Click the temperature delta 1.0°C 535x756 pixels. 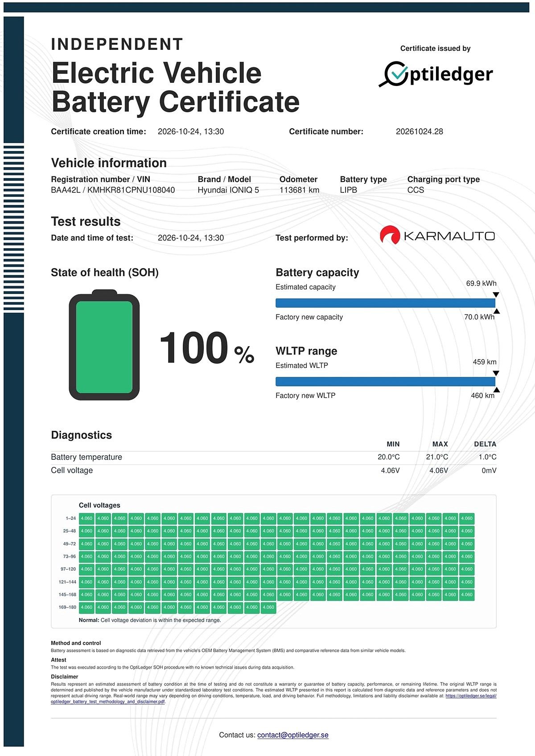[488, 457]
